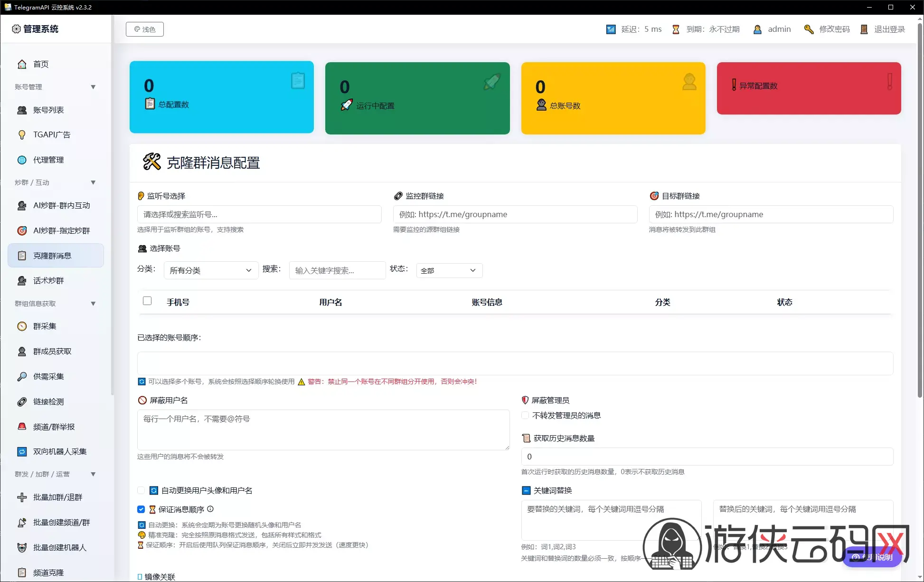
Task: Click the plus icon for 批量加群/退群
Action: pos(22,497)
